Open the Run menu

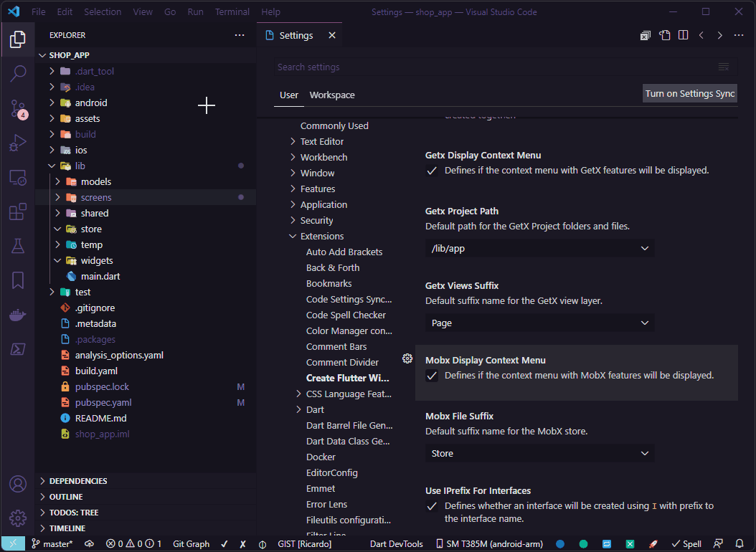pos(195,11)
